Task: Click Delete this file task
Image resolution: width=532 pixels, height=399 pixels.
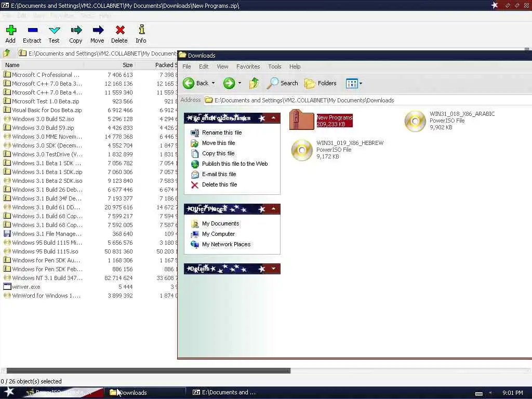Action: [220, 184]
